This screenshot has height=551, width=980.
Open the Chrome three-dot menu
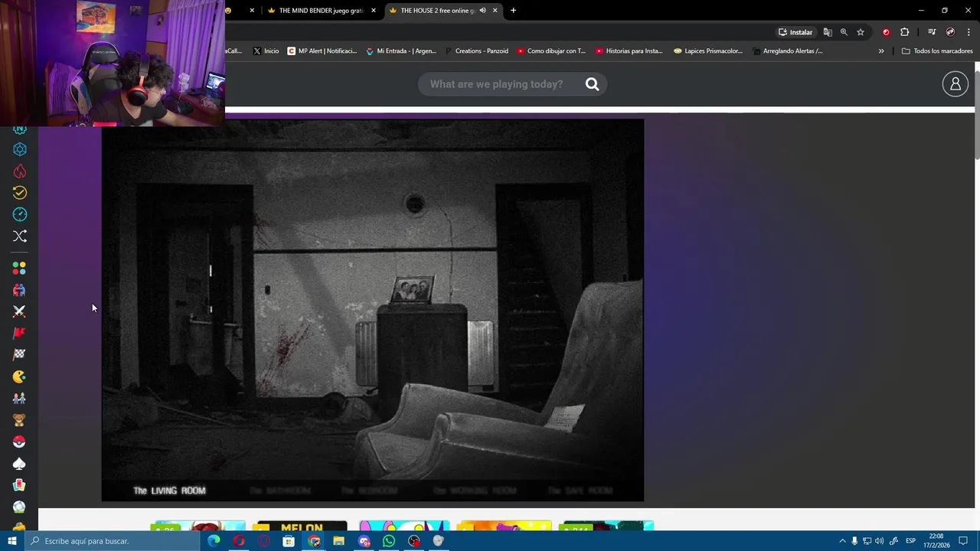[x=969, y=32]
